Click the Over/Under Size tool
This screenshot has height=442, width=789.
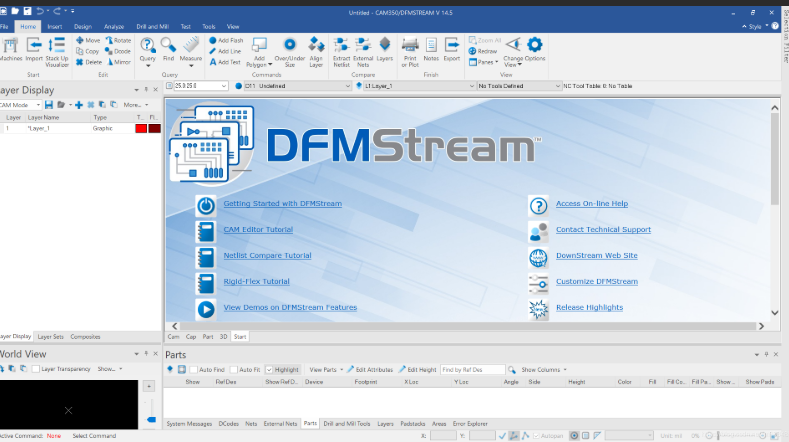click(x=289, y=52)
